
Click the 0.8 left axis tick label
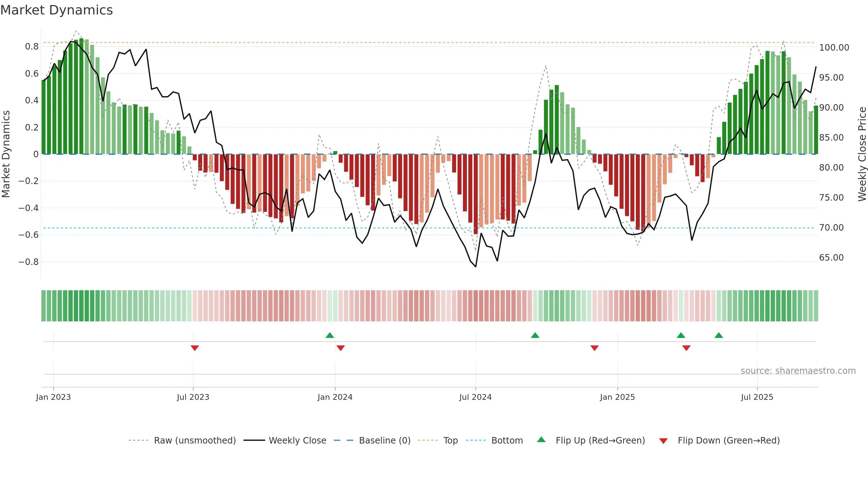[32, 46]
